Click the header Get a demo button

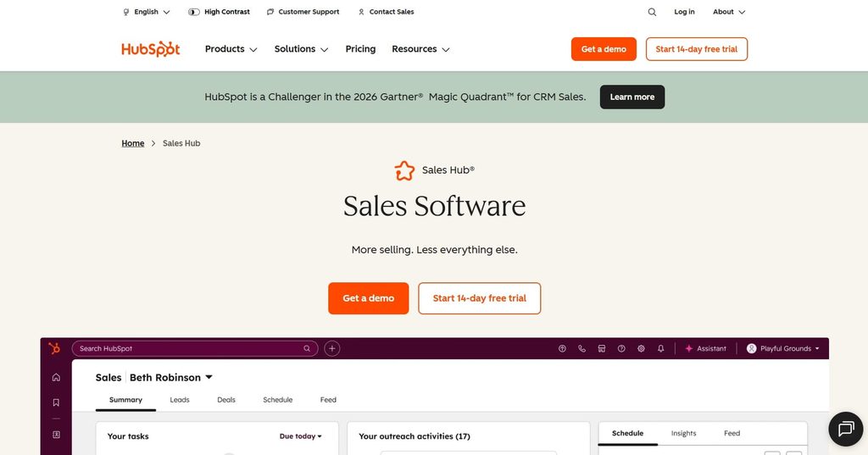604,48
